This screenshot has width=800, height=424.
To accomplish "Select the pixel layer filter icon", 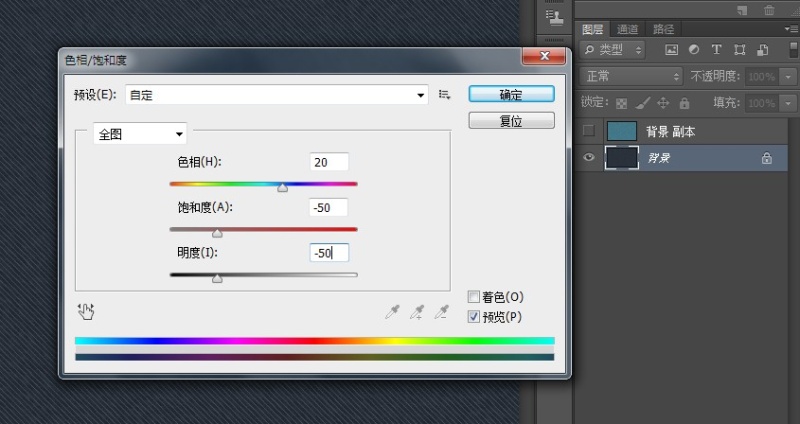I will [x=672, y=49].
